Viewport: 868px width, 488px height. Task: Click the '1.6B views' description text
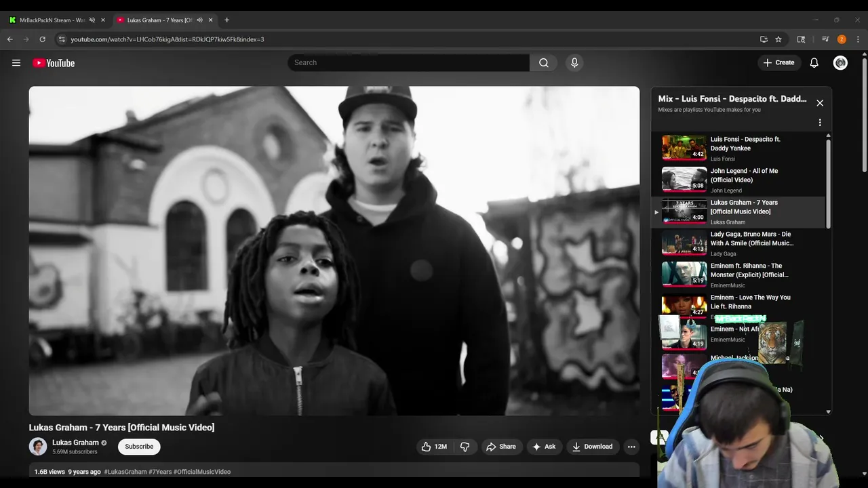50,472
